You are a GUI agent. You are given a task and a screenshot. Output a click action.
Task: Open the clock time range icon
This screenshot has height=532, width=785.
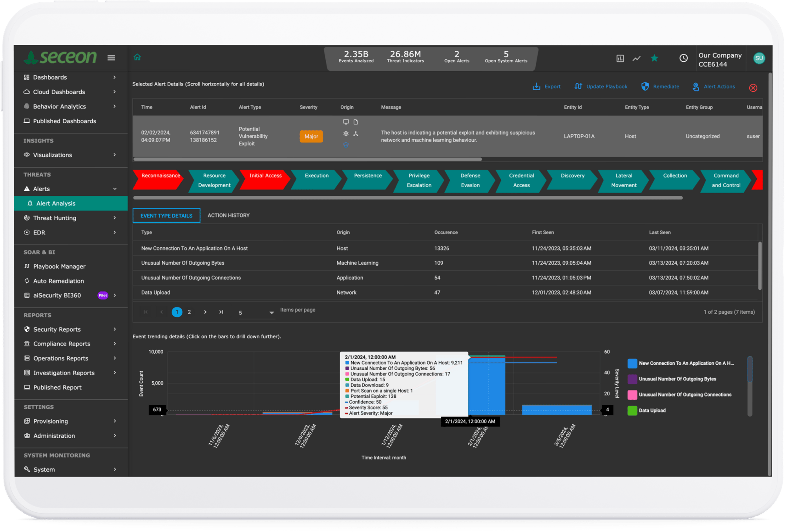[x=683, y=58]
